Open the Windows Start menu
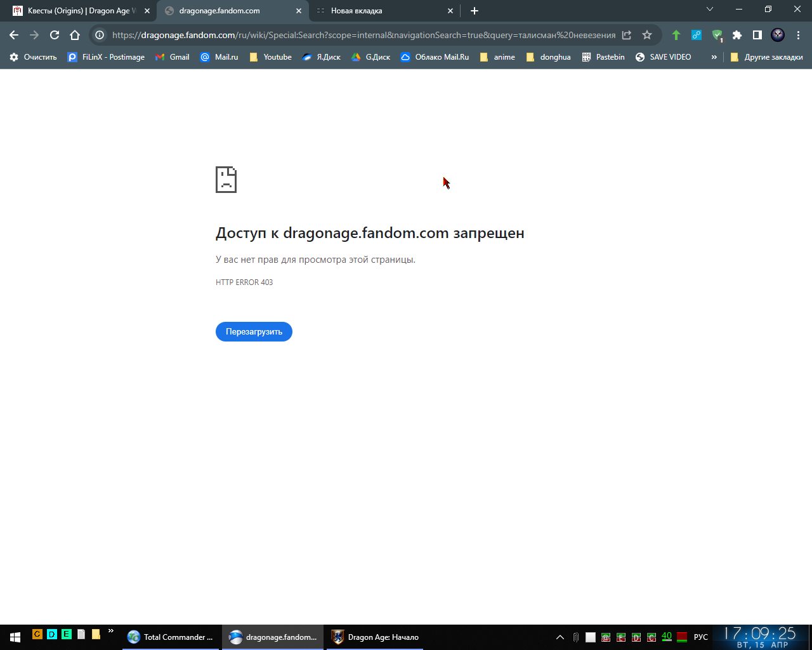The width and height of the screenshot is (812, 650). pyautogui.click(x=15, y=637)
